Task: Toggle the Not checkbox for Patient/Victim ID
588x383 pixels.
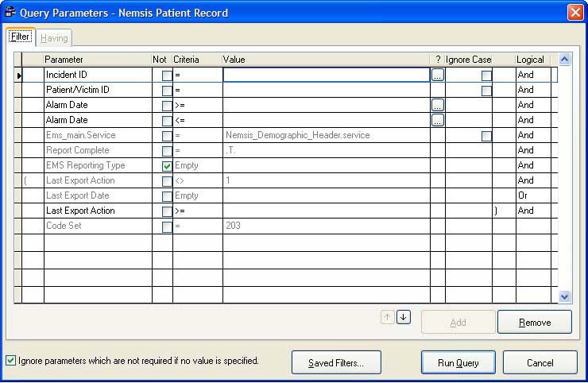Action: click(167, 91)
